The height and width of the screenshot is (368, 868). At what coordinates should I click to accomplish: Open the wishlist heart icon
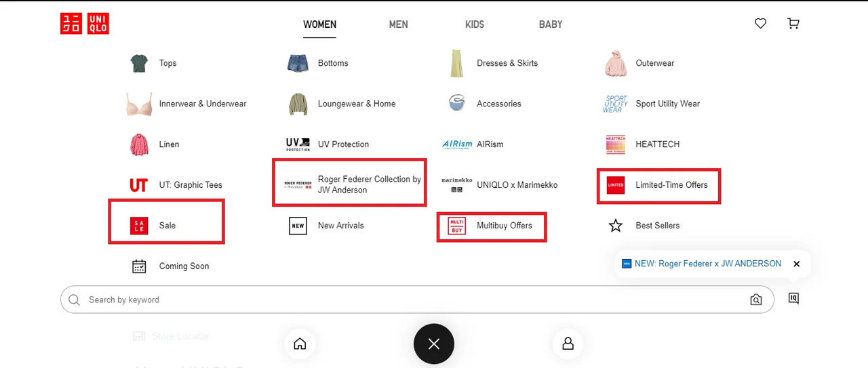(761, 24)
